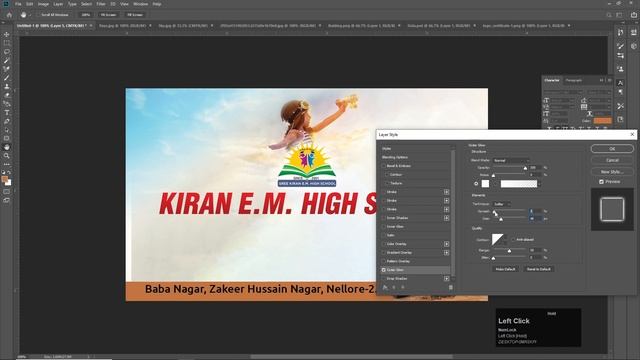Add another Drop Shadow with plus icon
This screenshot has height=360, width=640.
[x=447, y=279]
